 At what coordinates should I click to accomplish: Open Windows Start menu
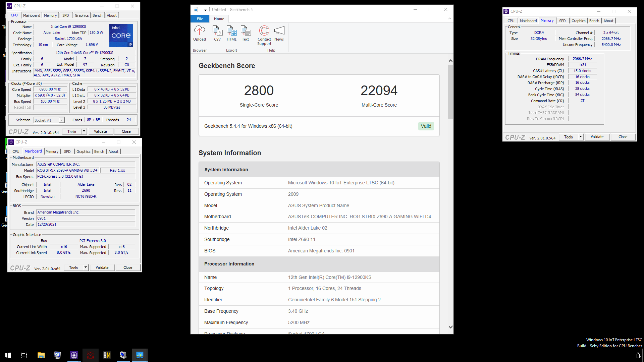click(x=8, y=355)
